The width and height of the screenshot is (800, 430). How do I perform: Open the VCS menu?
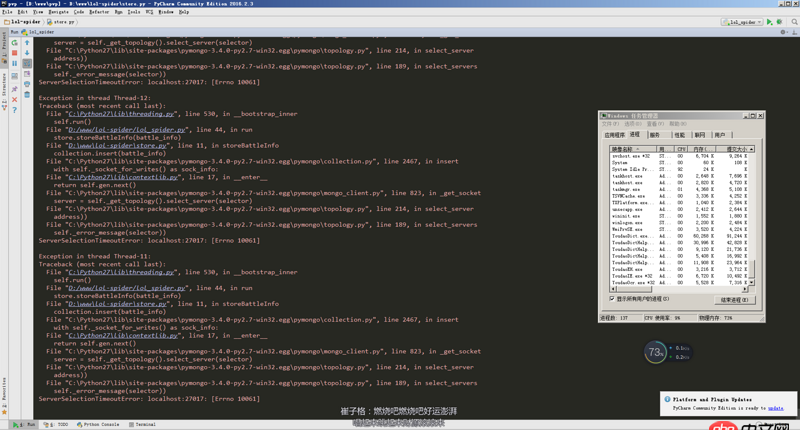[x=149, y=13]
